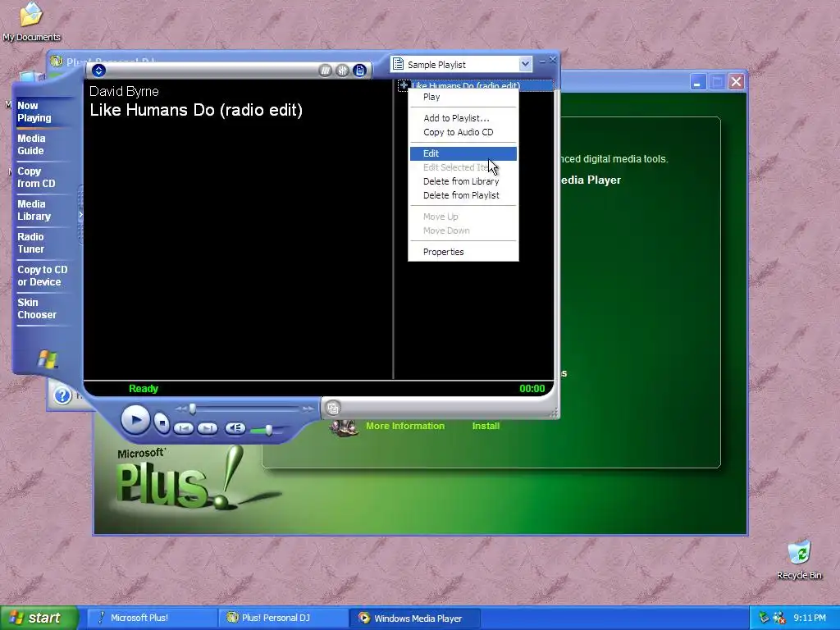Viewport: 840px width, 630px height.
Task: Select Play in the context menu
Action: pyautogui.click(x=463, y=97)
